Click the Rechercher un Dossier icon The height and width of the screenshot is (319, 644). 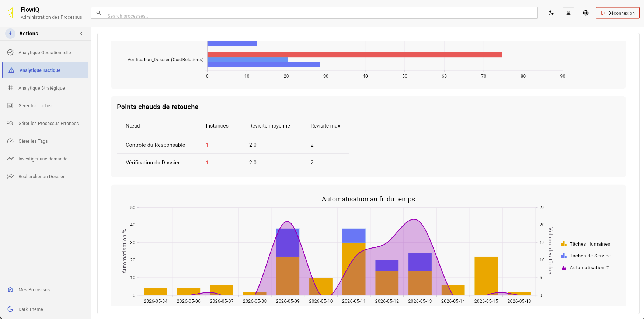coord(10,176)
